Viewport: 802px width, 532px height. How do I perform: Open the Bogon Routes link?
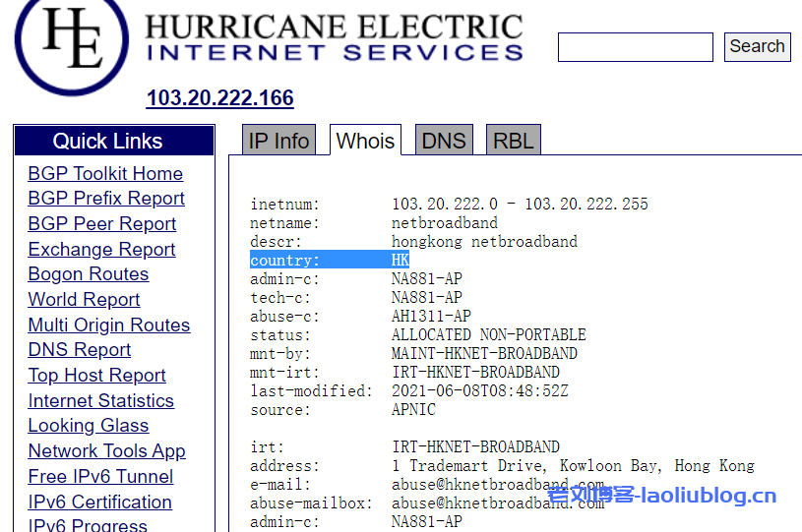click(x=89, y=274)
